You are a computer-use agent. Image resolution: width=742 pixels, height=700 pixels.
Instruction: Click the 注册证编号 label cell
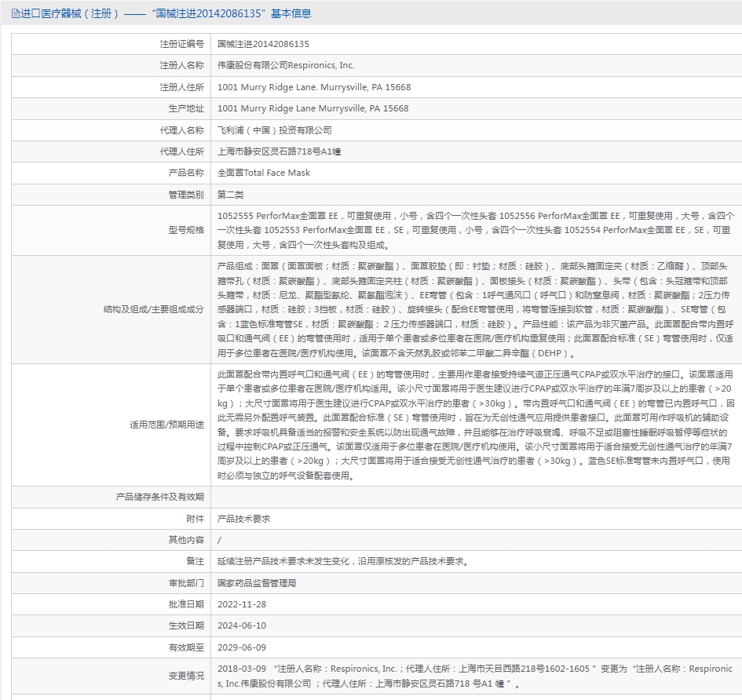[111, 44]
